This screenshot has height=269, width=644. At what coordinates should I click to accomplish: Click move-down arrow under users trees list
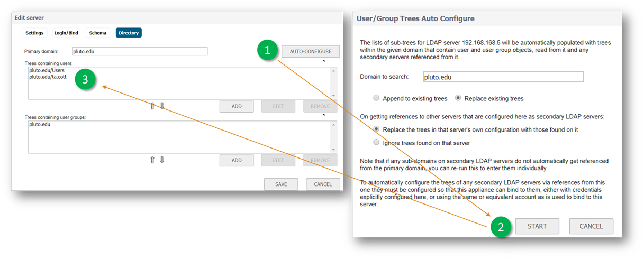coord(162,106)
